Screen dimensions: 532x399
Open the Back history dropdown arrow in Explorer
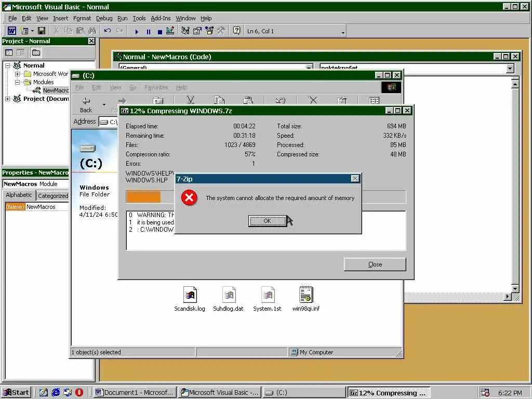click(x=104, y=105)
